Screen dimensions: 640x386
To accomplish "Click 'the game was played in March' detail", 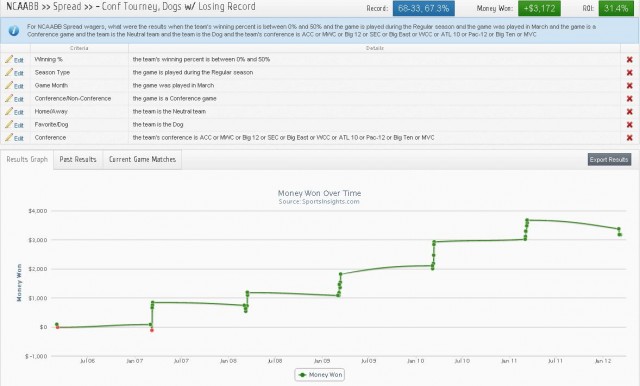I will coord(173,86).
